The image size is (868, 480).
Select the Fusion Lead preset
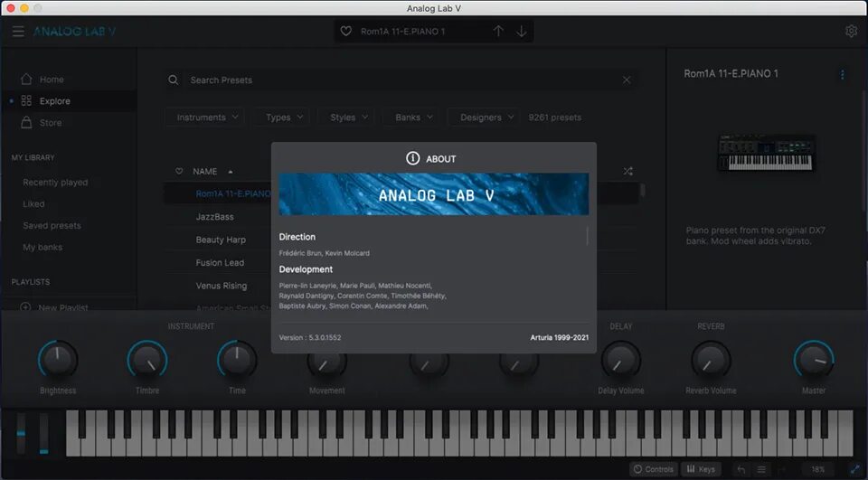click(220, 262)
